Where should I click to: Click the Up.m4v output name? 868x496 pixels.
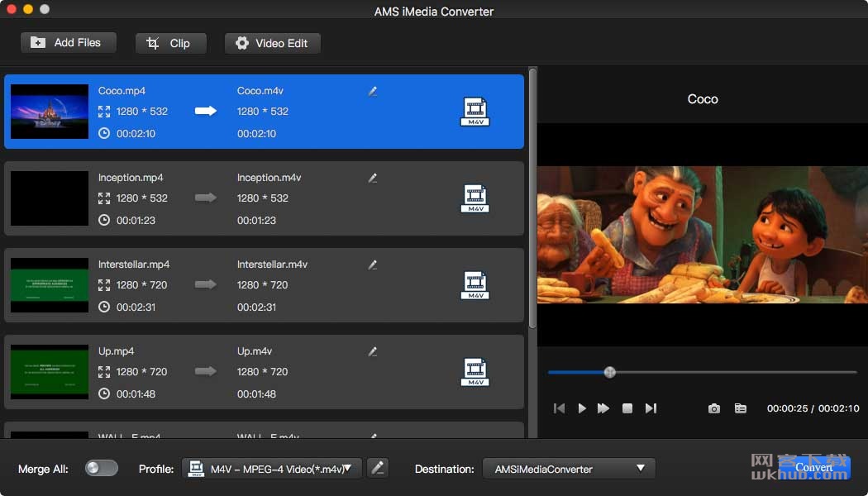[255, 351]
